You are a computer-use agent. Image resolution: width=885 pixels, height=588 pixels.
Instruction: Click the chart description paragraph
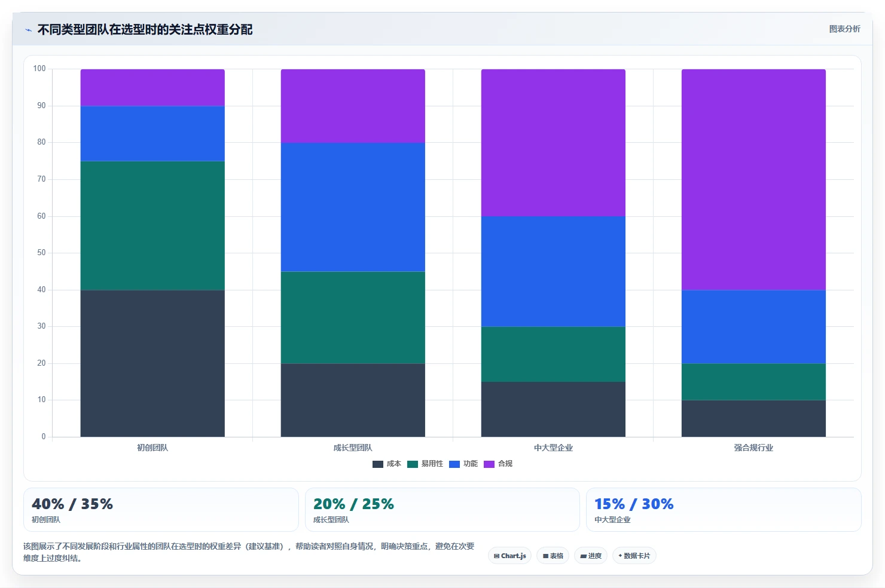pyautogui.click(x=249, y=552)
